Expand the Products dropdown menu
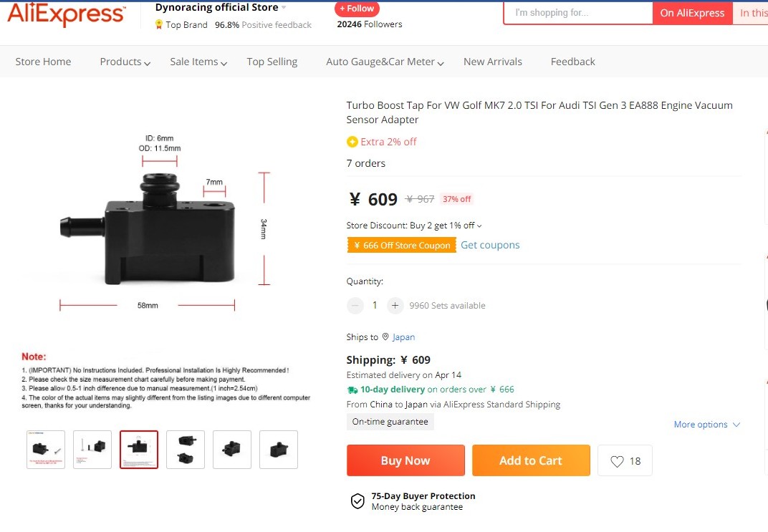The image size is (768, 532). pyautogui.click(x=125, y=62)
